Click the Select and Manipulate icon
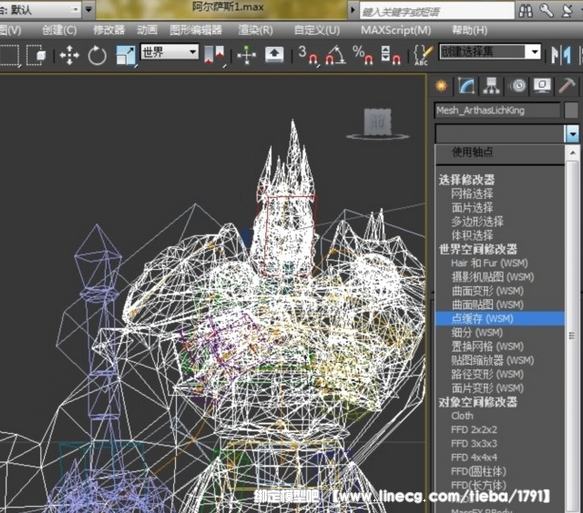The image size is (583, 513). tap(246, 55)
